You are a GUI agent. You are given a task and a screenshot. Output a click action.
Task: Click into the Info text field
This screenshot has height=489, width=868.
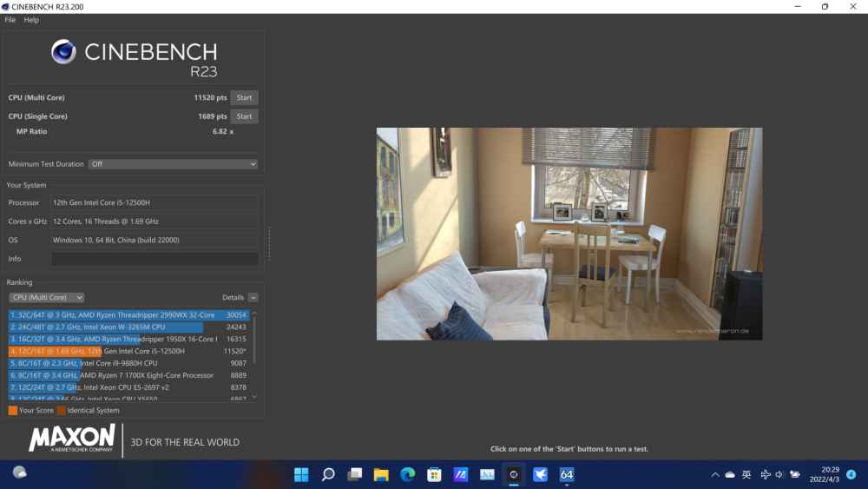pyautogui.click(x=154, y=259)
